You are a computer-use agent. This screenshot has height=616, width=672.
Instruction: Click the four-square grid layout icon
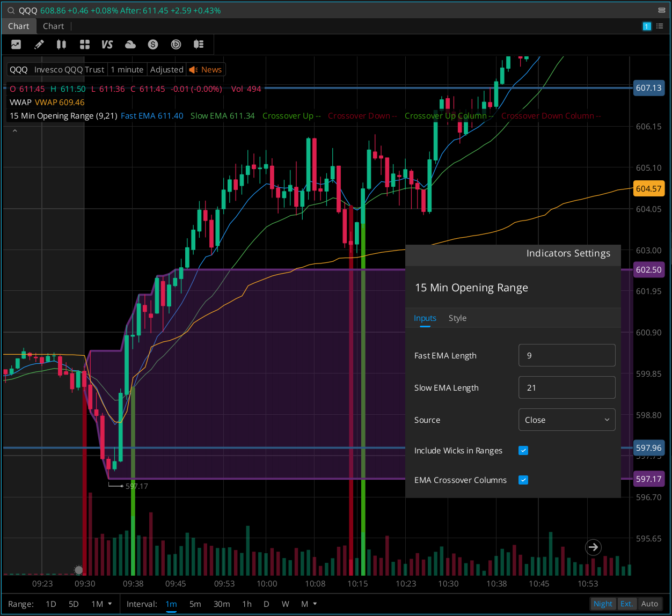click(84, 45)
